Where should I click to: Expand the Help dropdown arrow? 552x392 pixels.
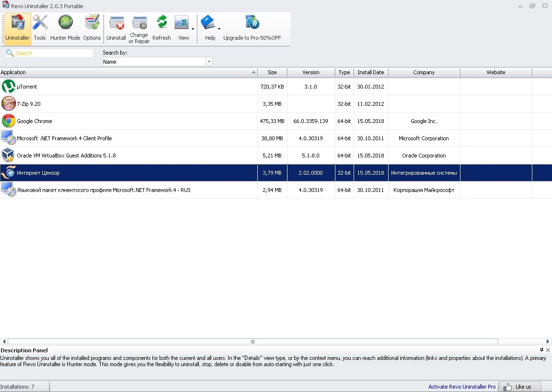[219, 29]
